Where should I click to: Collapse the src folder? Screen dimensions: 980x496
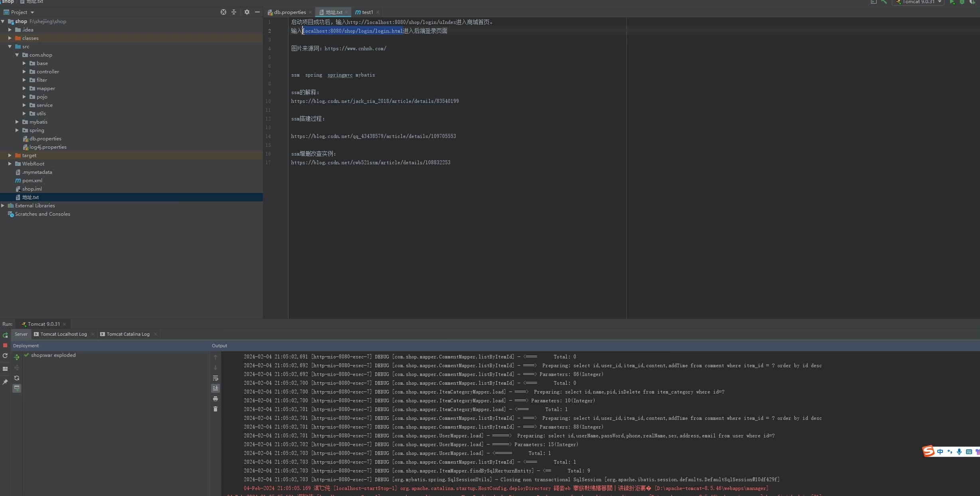[10, 47]
